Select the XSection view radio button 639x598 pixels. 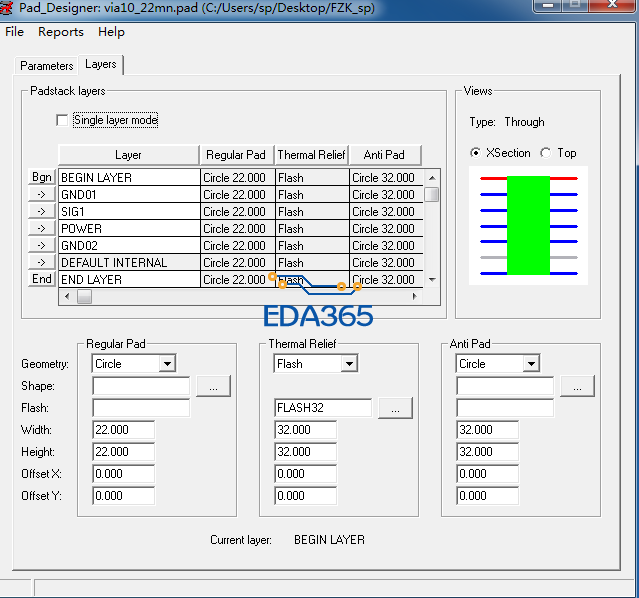(475, 153)
